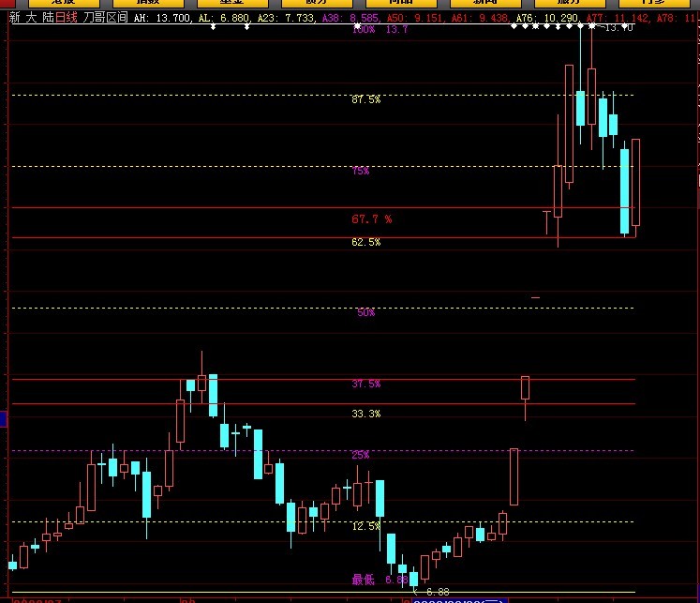Click the blue marker on the left axis
The width and height of the screenshot is (700, 603).
click(3, 420)
